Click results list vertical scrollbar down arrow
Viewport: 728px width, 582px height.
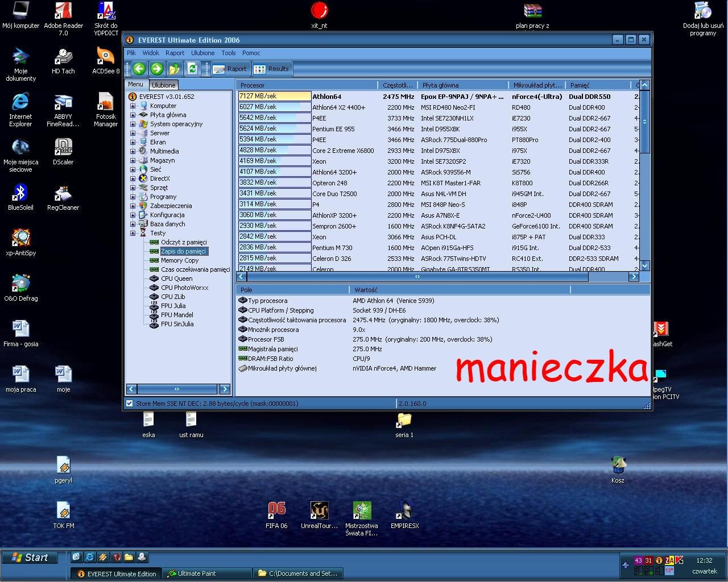tap(644, 265)
